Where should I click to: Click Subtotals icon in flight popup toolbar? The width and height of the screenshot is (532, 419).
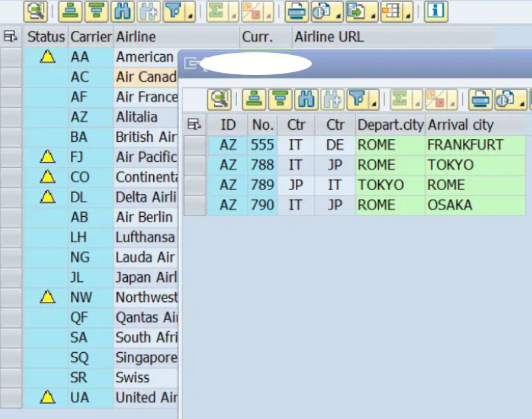436,100
